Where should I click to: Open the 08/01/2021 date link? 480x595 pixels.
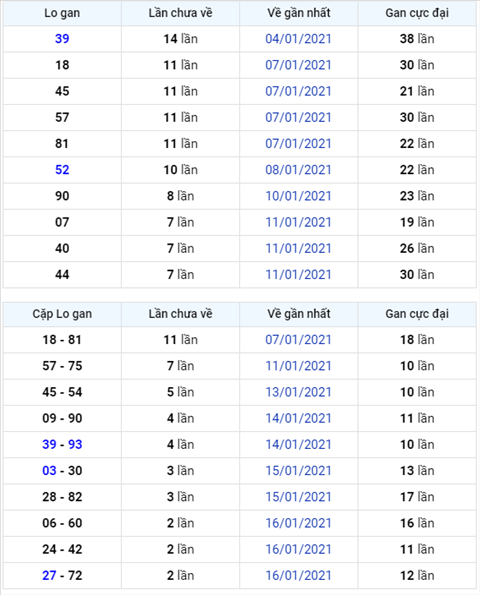(x=298, y=170)
